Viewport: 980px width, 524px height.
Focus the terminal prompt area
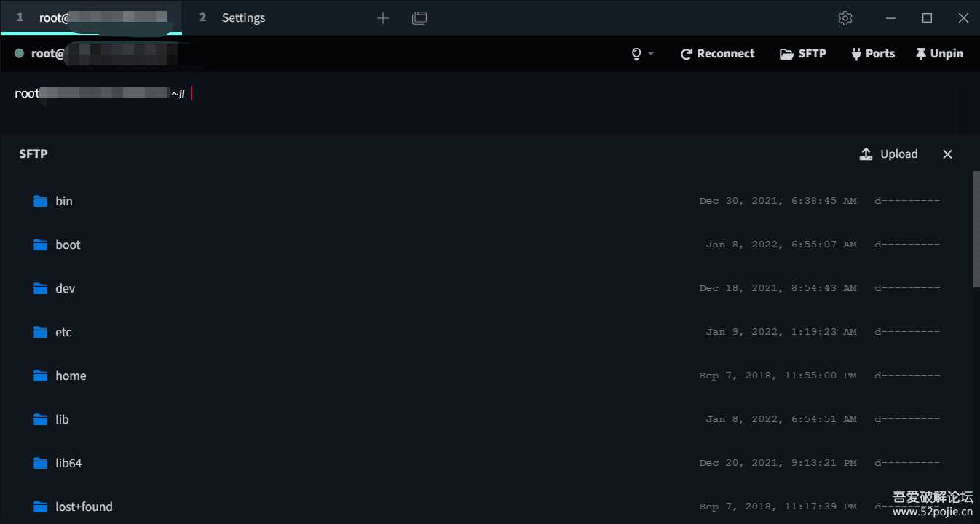tap(437, 102)
